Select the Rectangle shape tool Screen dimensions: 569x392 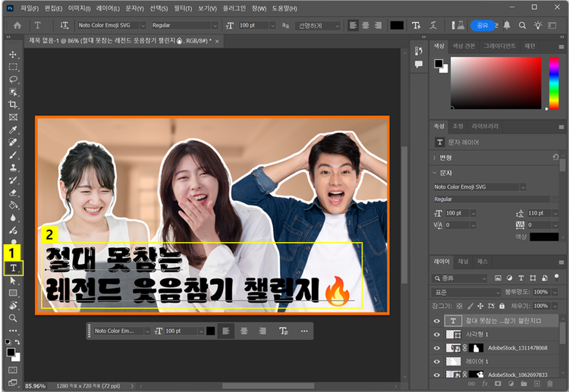[13, 293]
